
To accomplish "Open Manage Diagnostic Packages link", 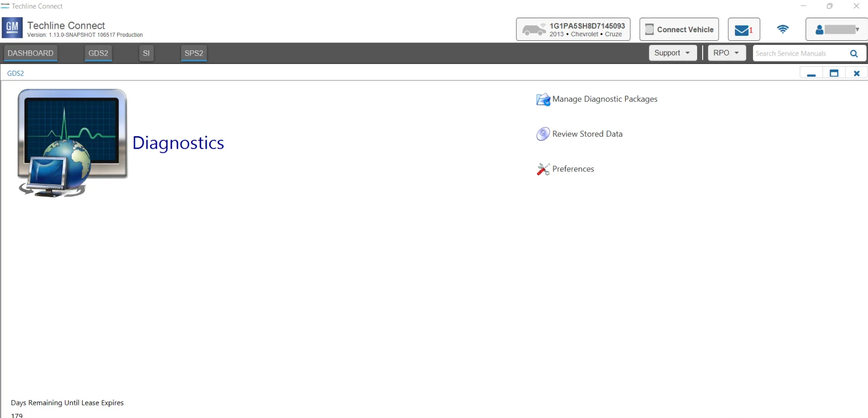I will [x=605, y=99].
